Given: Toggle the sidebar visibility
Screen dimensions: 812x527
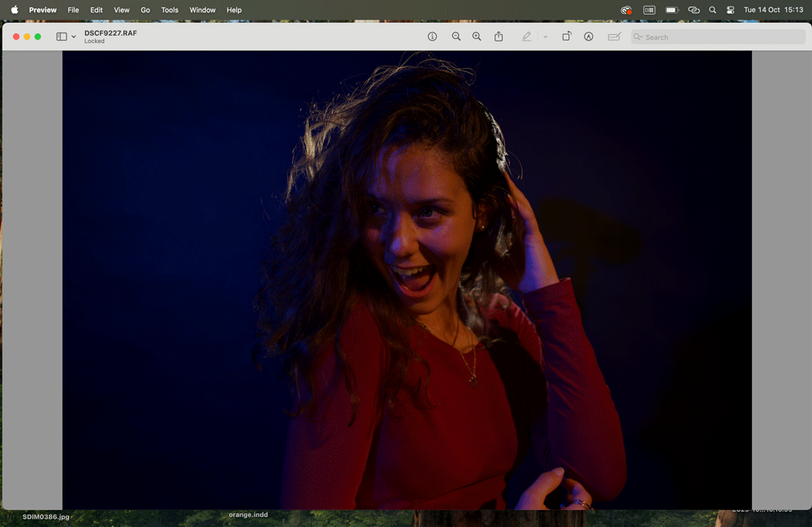Looking at the screenshot, I should click(x=62, y=36).
